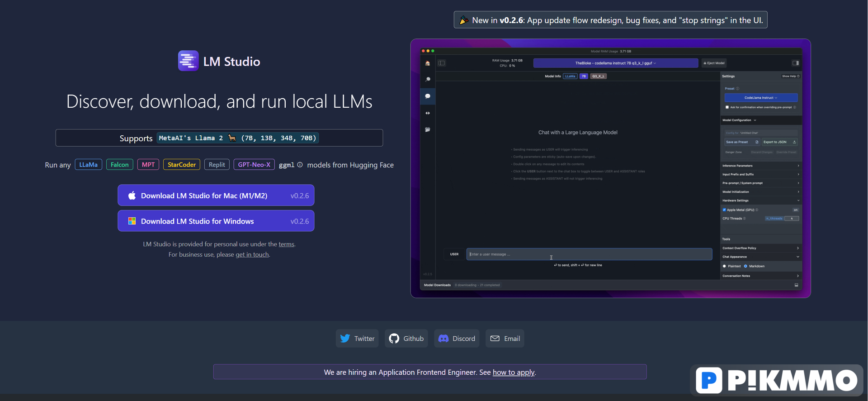This screenshot has height=401, width=868.
Task: Open the get in touch link
Action: [252, 254]
